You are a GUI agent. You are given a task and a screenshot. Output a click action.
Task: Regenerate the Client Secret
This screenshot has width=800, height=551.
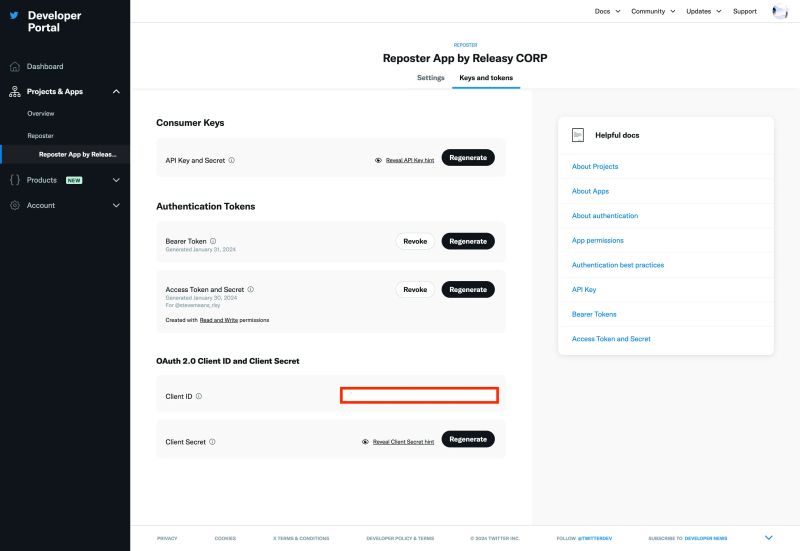[468, 439]
